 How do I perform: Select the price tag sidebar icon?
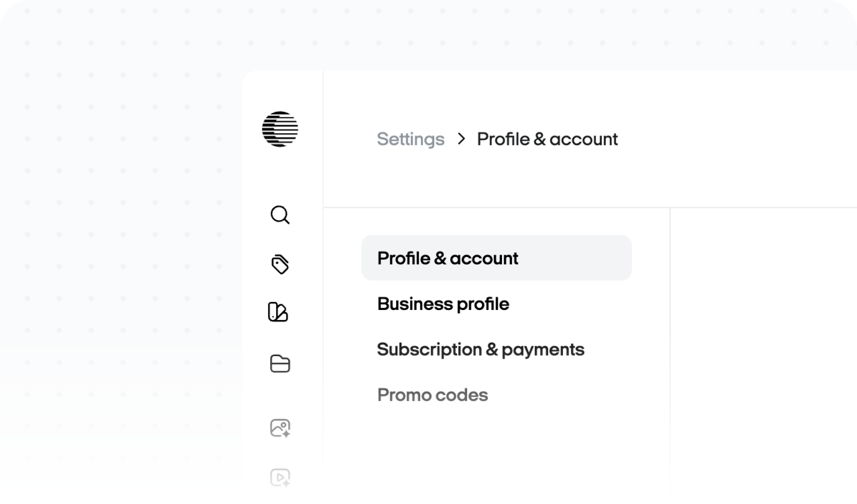click(280, 264)
